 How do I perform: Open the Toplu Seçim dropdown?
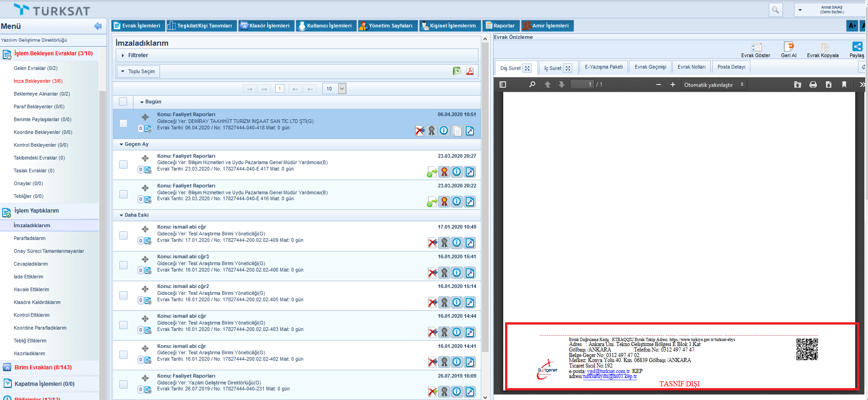[138, 71]
